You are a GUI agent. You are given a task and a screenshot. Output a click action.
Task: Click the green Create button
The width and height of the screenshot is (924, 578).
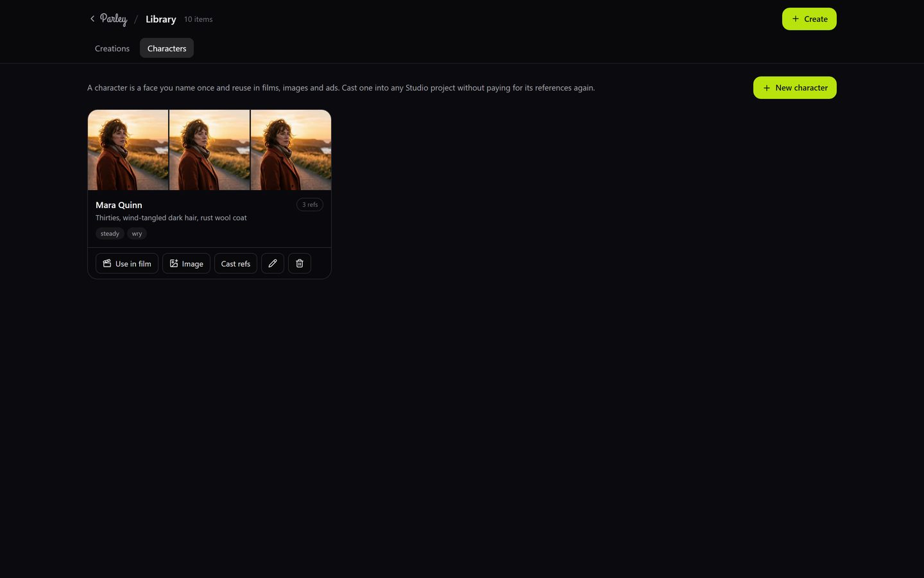point(809,19)
